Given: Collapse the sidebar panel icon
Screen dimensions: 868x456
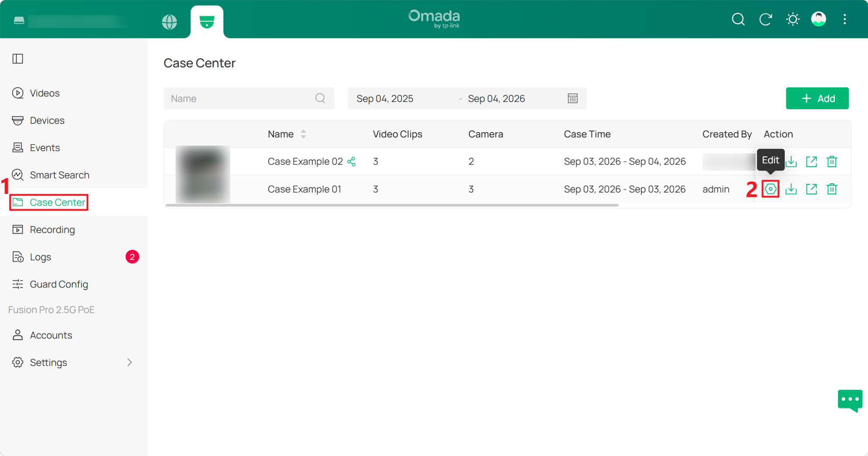Looking at the screenshot, I should click(17, 59).
